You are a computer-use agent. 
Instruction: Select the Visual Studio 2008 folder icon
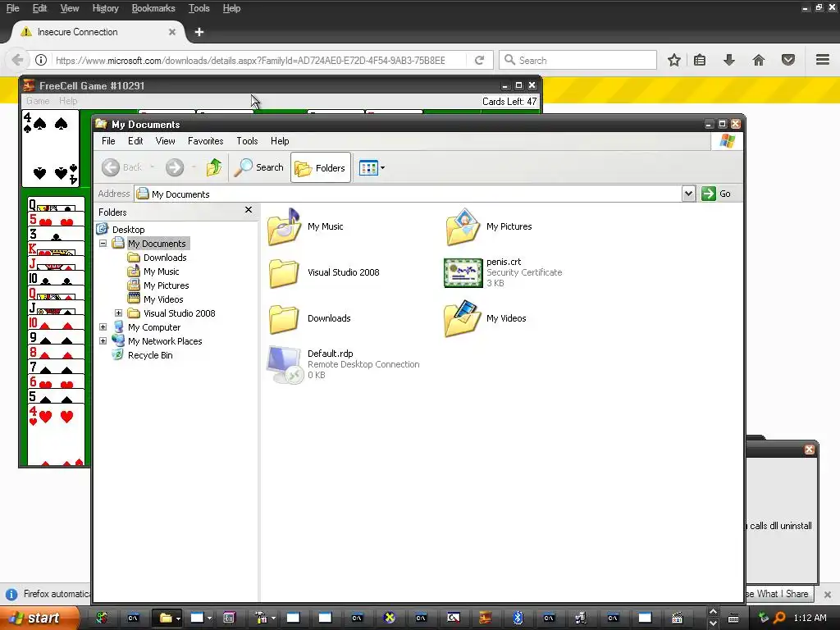click(284, 272)
